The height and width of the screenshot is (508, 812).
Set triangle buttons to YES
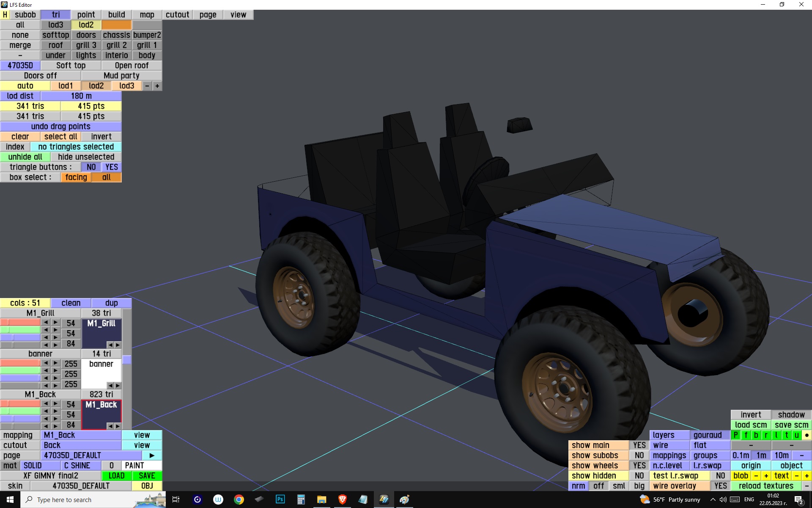[x=112, y=167]
